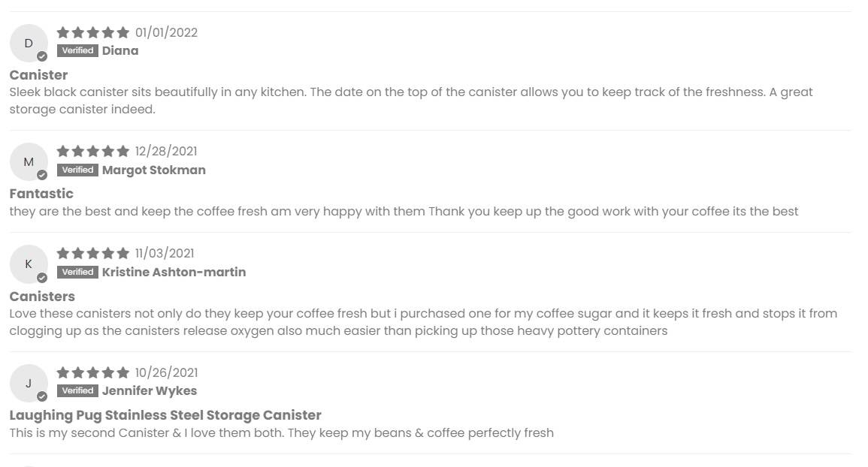868x467 pixels.
Task: Click reviewer name Jennifer Wykes
Action: pyautogui.click(x=150, y=390)
